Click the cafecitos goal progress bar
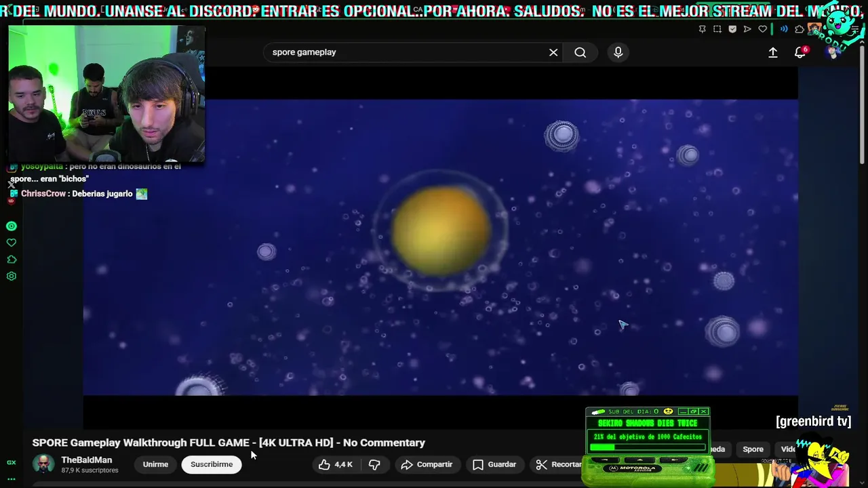This screenshot has height=488, width=868. [x=648, y=447]
